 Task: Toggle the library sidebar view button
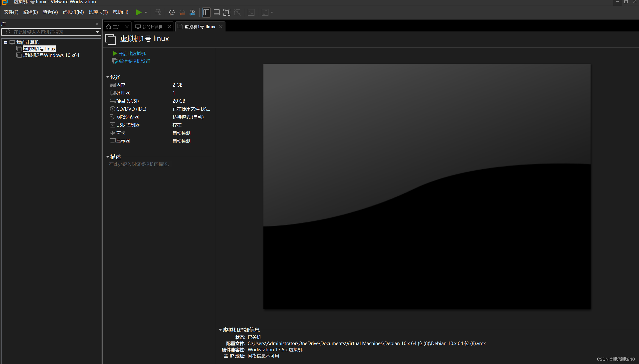(x=206, y=12)
